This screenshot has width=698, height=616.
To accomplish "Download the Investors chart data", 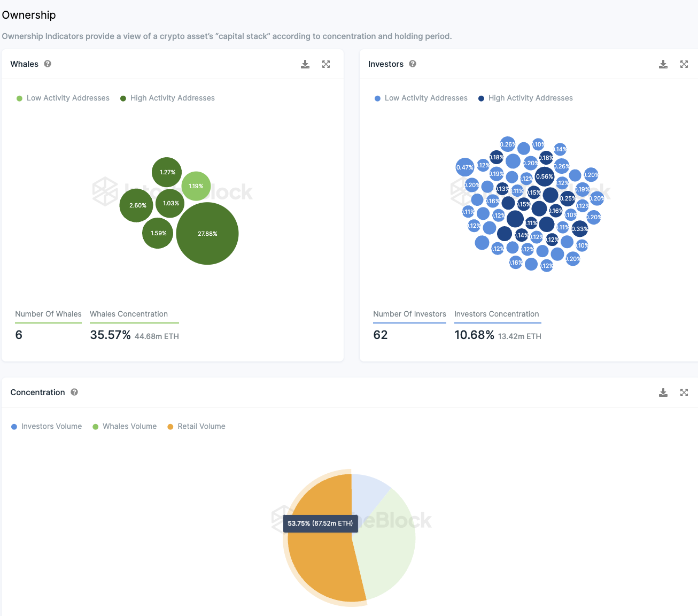I will [663, 64].
